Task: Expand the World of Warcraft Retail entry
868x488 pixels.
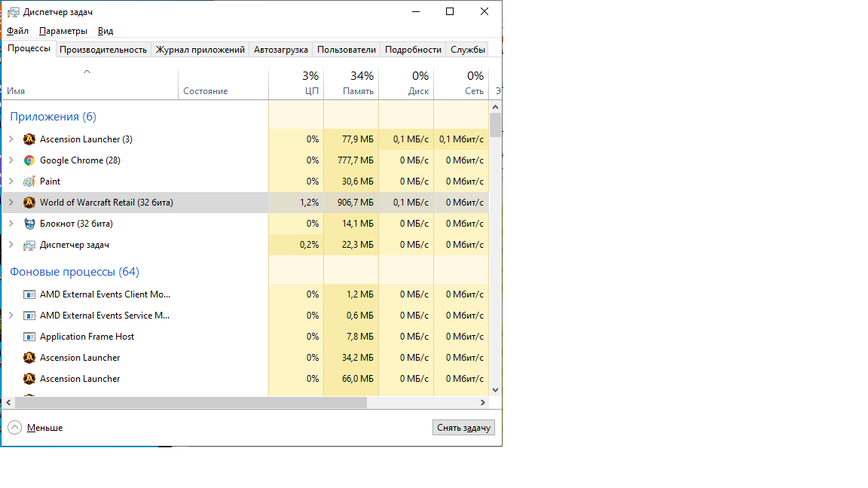Action: [x=11, y=203]
